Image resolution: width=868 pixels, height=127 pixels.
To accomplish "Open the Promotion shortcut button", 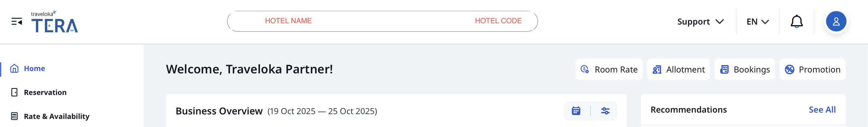I will point(812,69).
